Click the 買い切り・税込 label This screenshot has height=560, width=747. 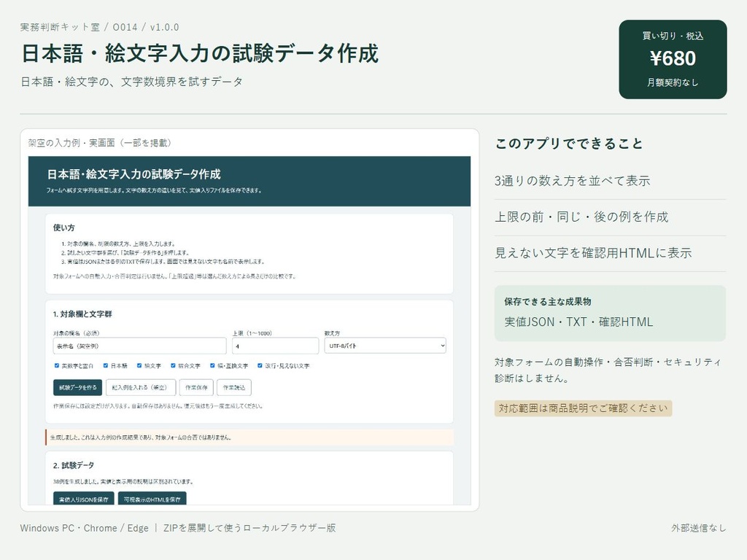[673, 36]
